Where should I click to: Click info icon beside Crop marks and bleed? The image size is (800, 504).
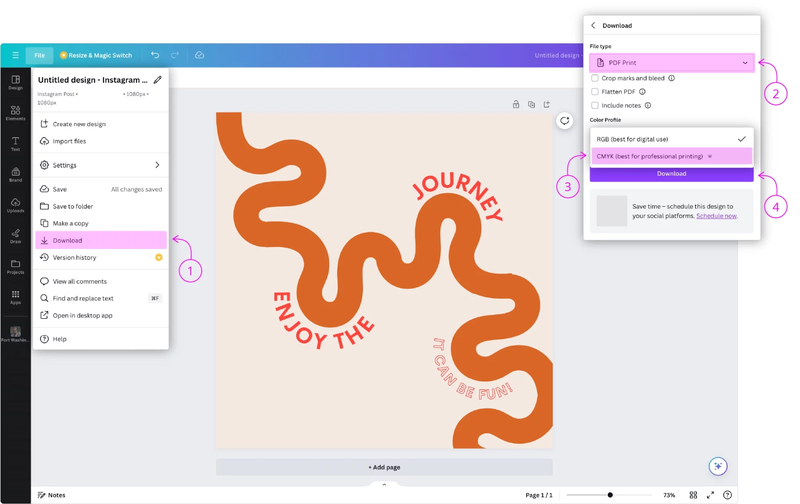point(671,78)
